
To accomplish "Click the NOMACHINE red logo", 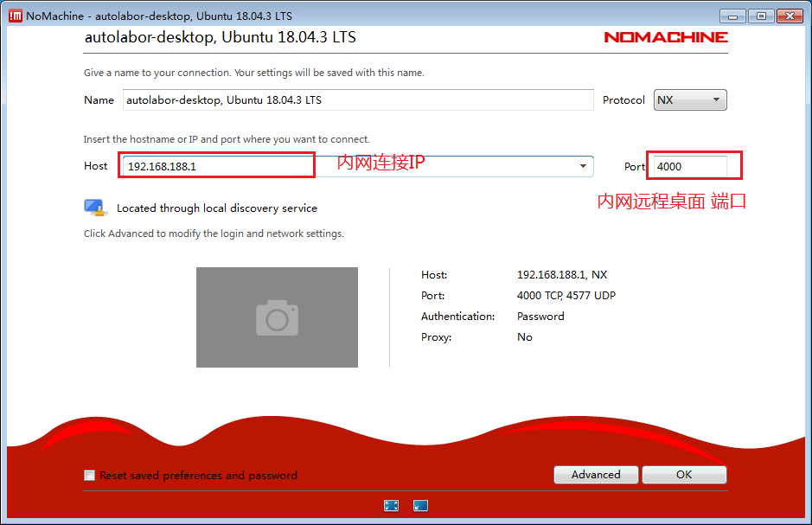I will coord(665,37).
